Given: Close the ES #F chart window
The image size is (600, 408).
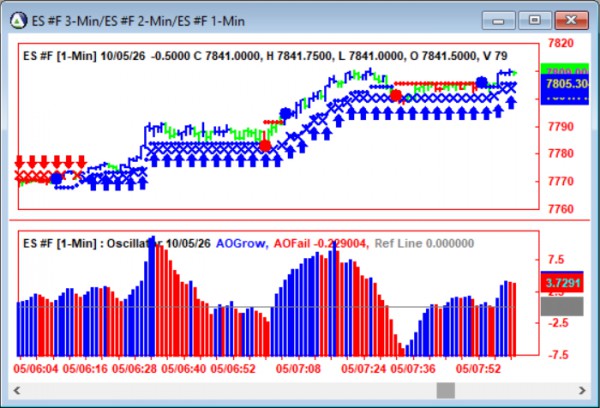Looking at the screenshot, I should pos(571,20).
